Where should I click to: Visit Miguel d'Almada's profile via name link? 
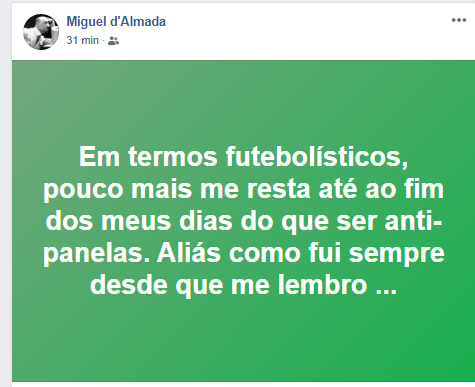click(x=116, y=22)
